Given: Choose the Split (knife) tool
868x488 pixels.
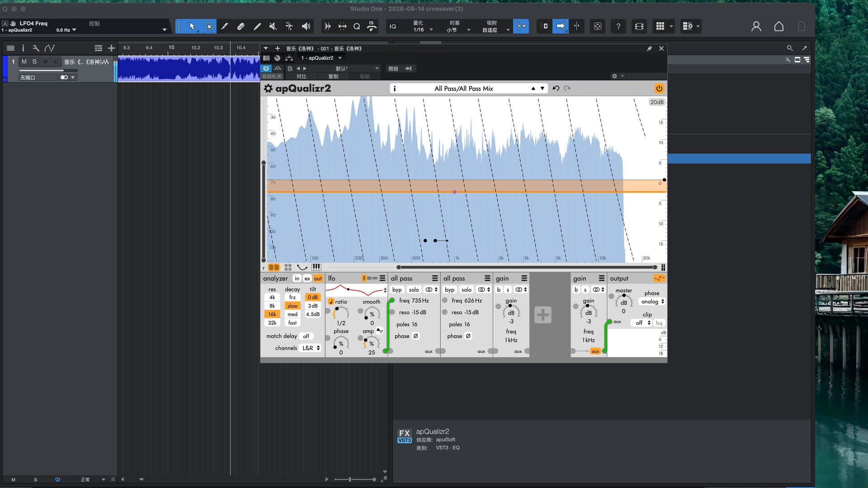Looking at the screenshot, I should [x=224, y=26].
